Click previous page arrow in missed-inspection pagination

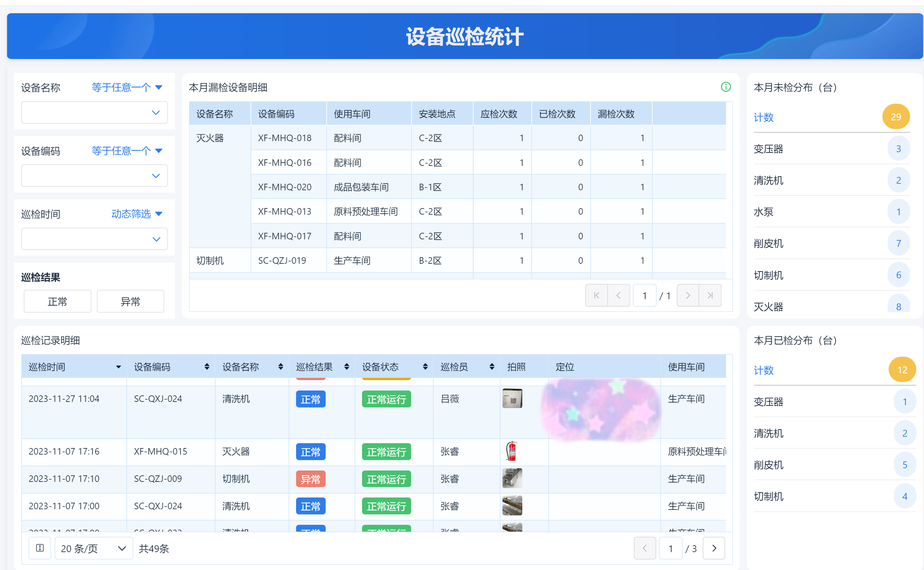click(619, 296)
